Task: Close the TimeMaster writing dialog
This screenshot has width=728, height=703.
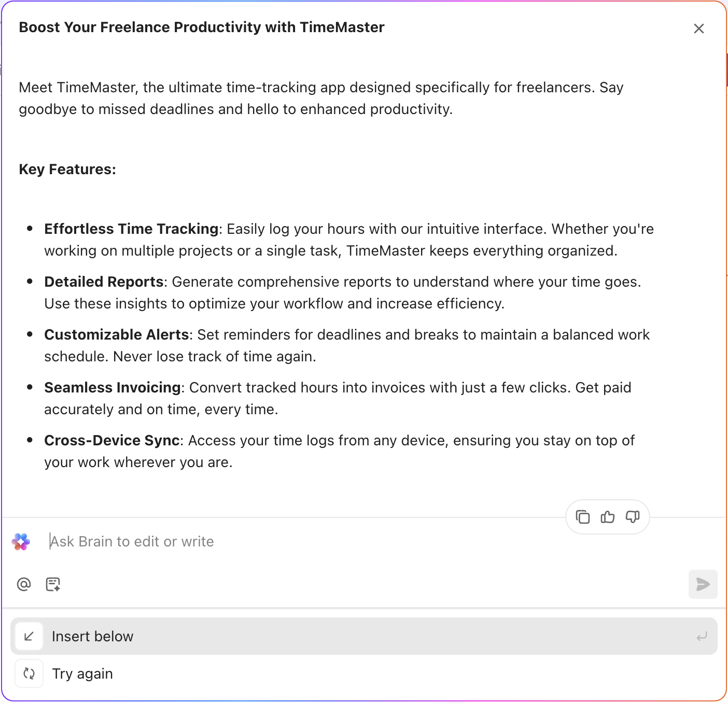Action: (x=699, y=29)
